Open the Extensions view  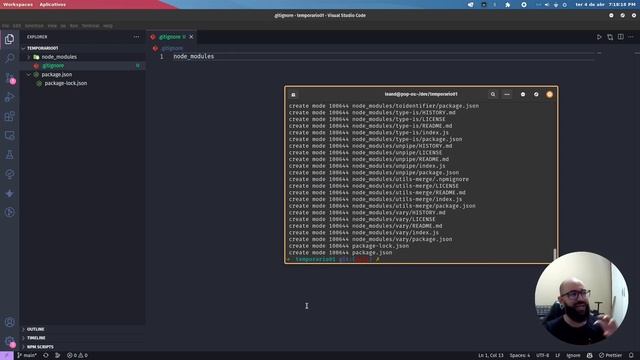[x=9, y=116]
